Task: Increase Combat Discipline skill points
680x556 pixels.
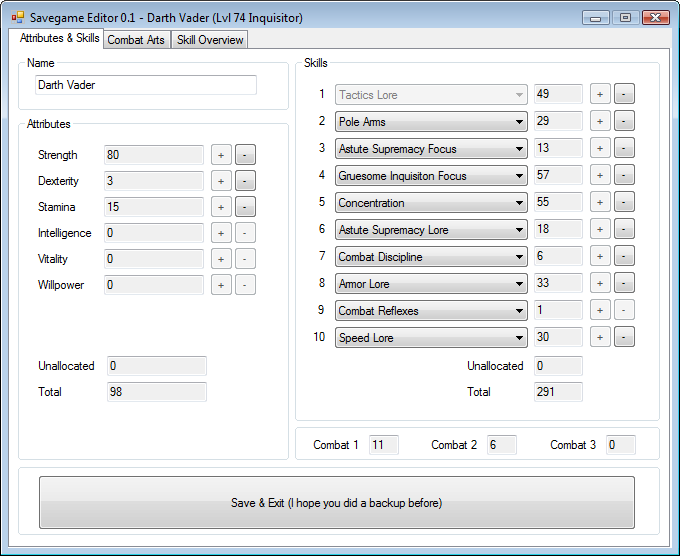Action: pos(600,256)
